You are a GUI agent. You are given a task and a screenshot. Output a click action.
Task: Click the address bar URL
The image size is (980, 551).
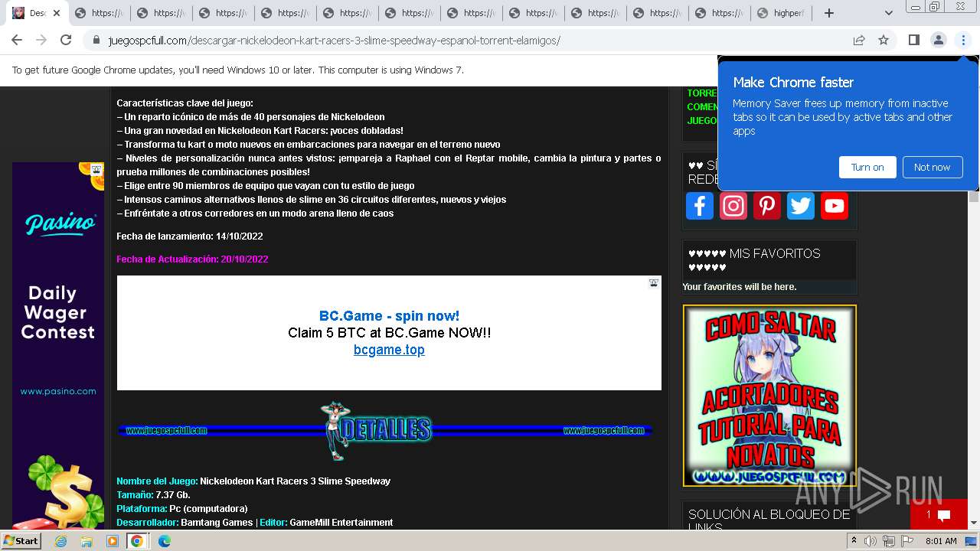tap(334, 41)
